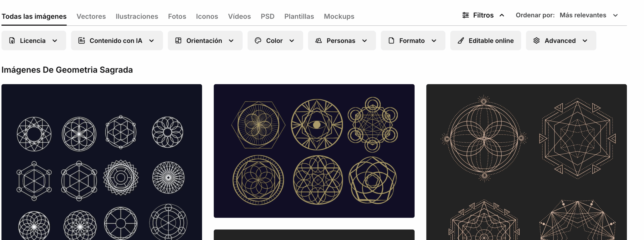Switch to the Vectores tab
The height and width of the screenshot is (240, 644).
(x=91, y=16)
